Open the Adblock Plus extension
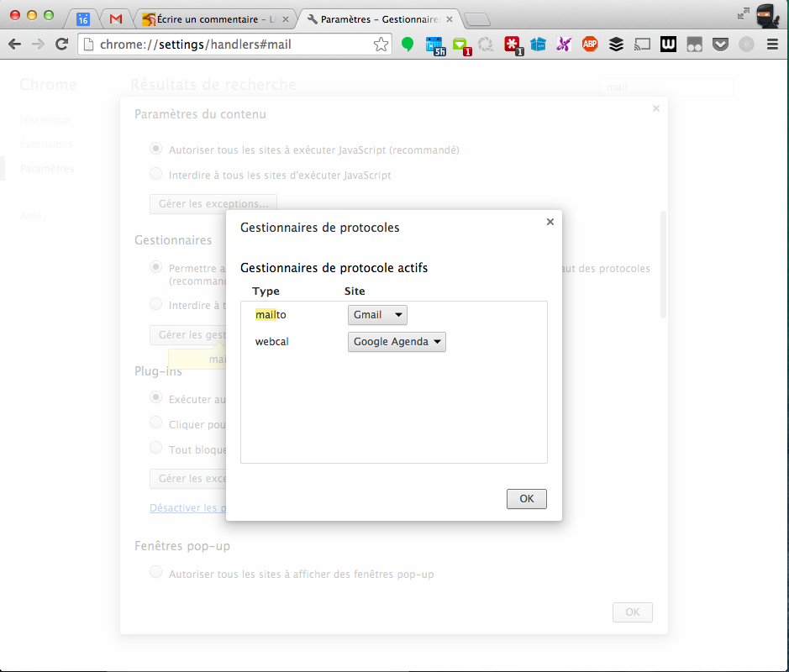 click(590, 45)
